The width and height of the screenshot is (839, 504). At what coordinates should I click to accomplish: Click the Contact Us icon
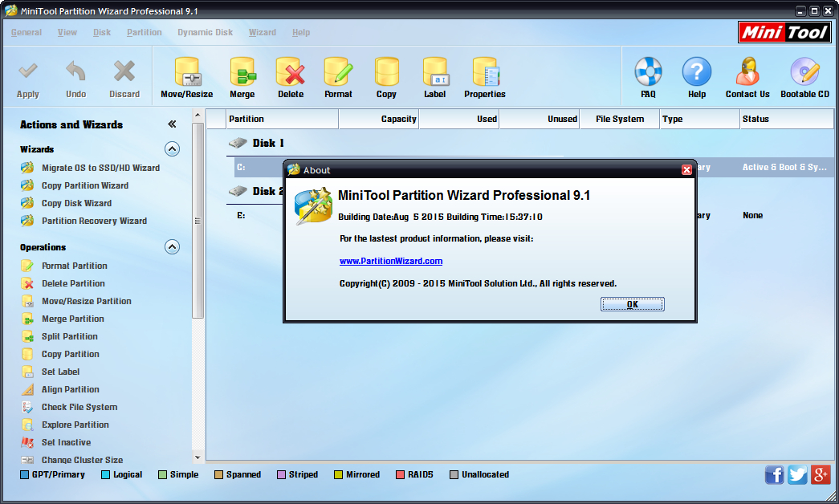[747, 73]
